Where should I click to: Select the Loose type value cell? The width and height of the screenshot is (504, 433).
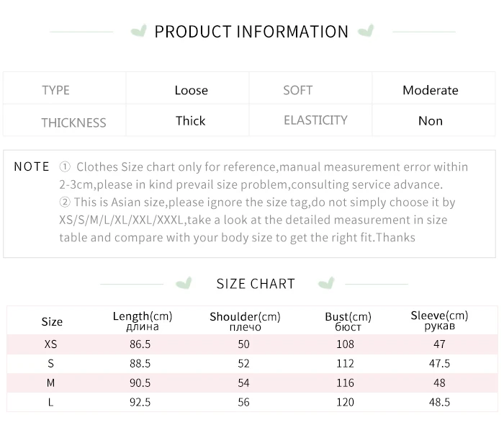coord(191,91)
